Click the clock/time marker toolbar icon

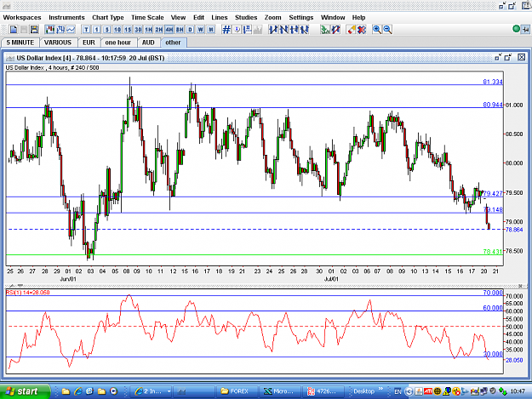tap(237, 30)
